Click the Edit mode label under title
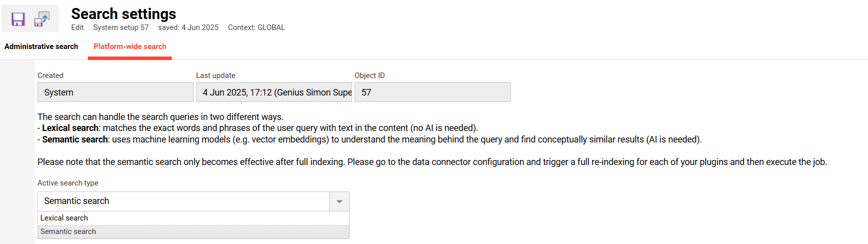868x244 pixels. [77, 27]
